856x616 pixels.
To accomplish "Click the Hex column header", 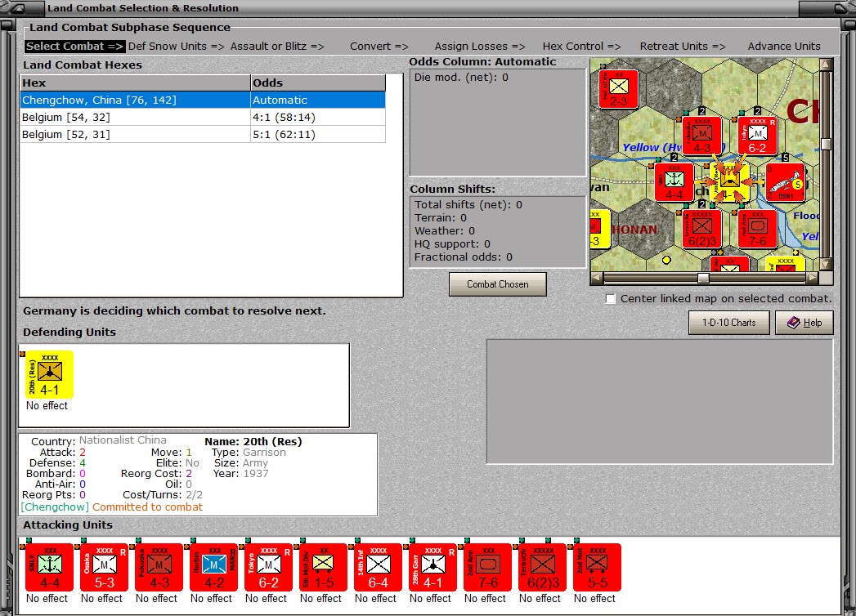I will (135, 83).
